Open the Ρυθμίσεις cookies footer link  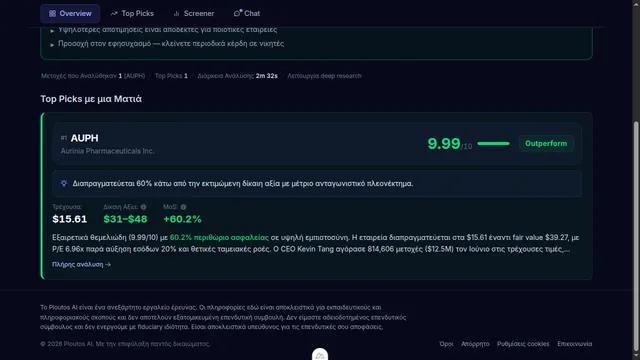click(523, 344)
